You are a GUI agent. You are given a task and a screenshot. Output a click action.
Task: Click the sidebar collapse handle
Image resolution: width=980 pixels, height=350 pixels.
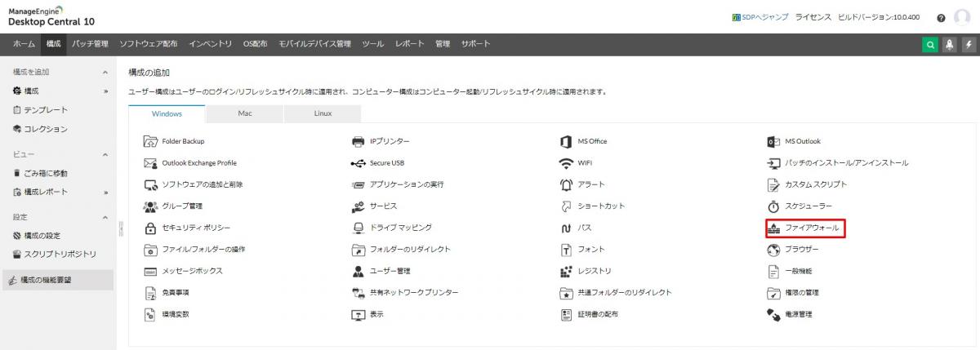[120, 228]
